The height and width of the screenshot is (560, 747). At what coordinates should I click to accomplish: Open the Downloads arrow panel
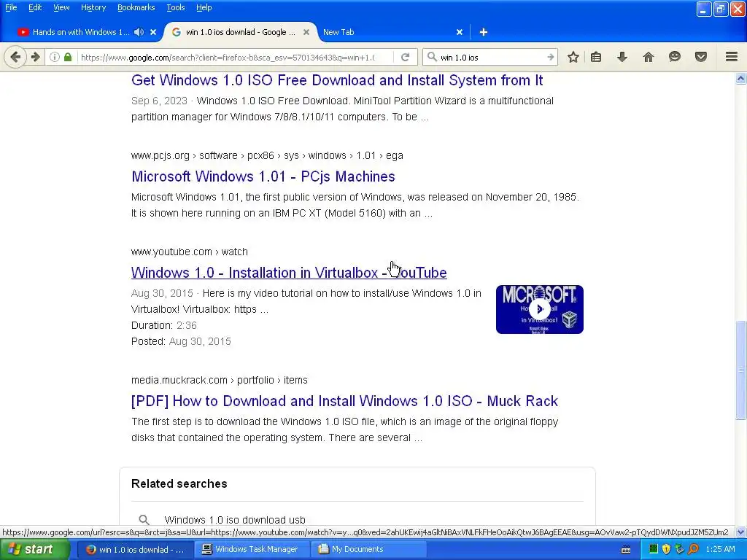click(622, 57)
